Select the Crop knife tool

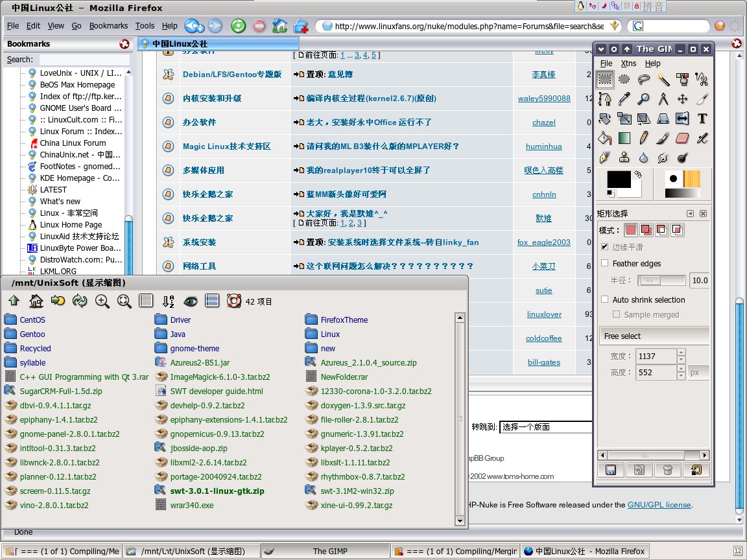click(x=702, y=99)
